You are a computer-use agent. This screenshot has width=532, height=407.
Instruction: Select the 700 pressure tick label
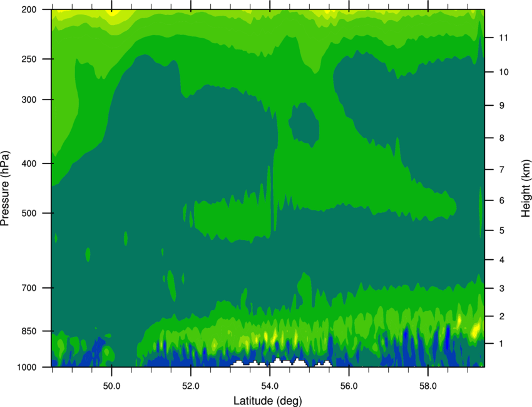(29, 288)
